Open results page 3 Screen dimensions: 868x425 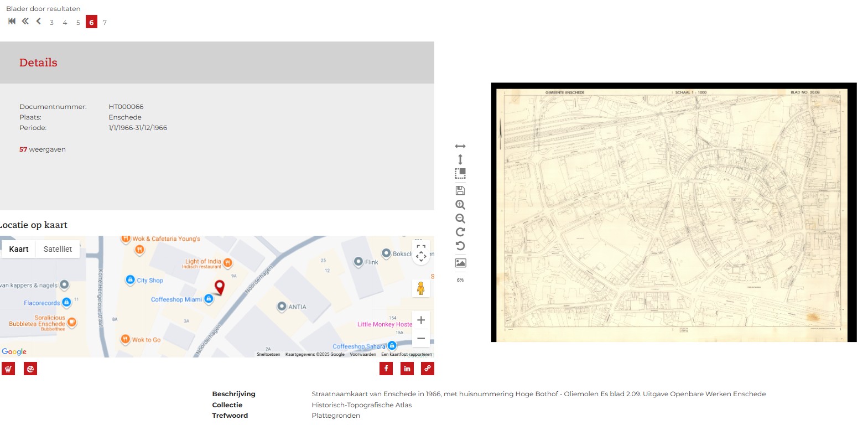(51, 23)
